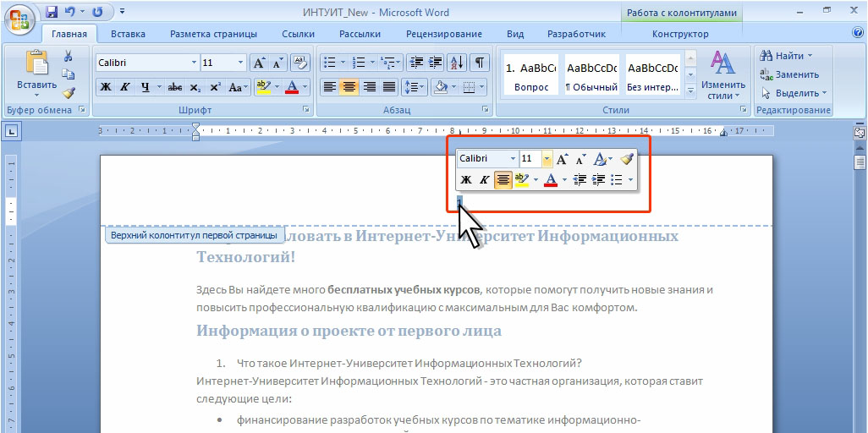Select style Обычный in styles gallery
Screen dimensions: 868x433
click(x=591, y=74)
